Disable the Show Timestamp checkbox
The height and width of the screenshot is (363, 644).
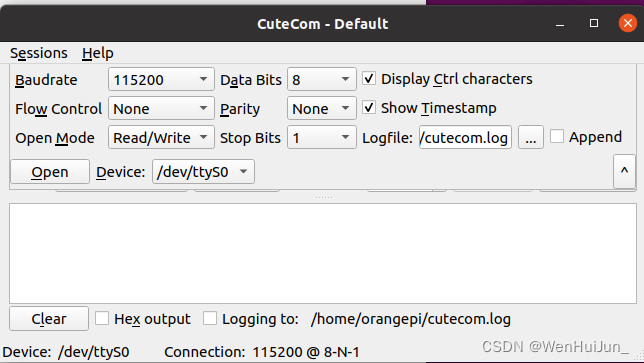[368, 108]
